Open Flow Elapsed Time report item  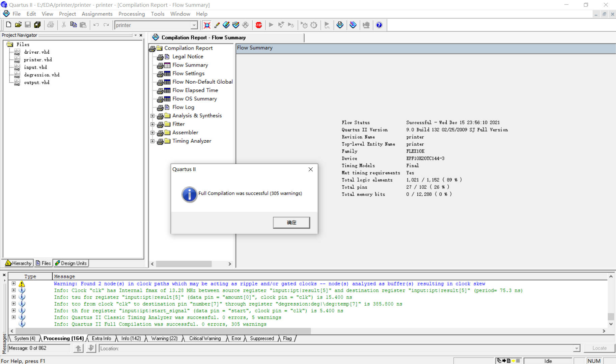[195, 90]
